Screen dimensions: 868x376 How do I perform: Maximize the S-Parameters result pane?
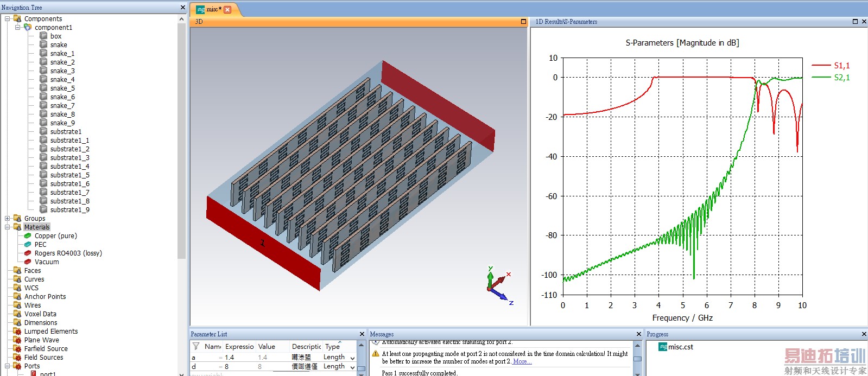pos(855,22)
